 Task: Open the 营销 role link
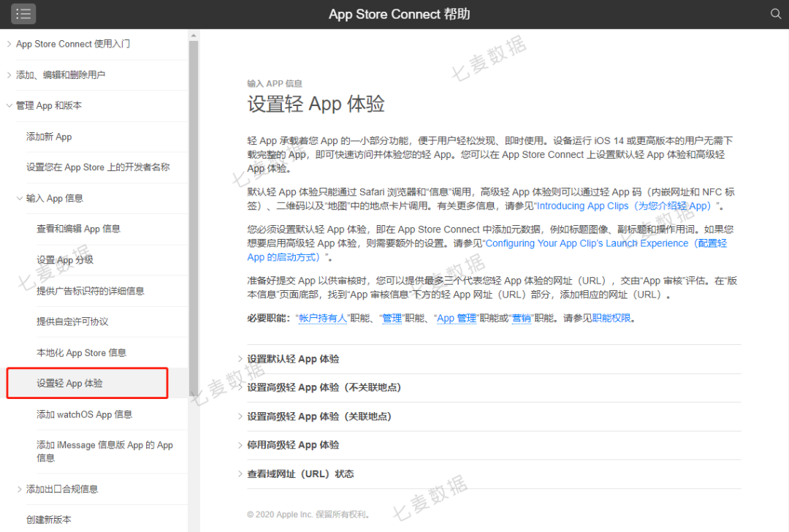522,319
